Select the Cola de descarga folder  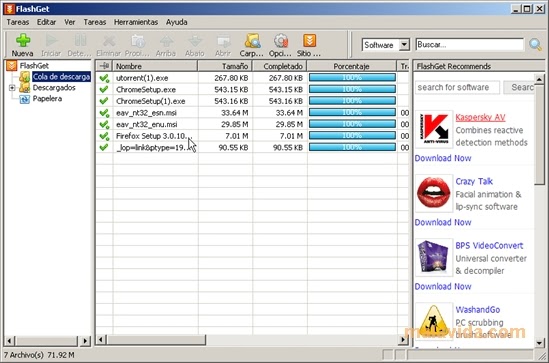point(61,76)
